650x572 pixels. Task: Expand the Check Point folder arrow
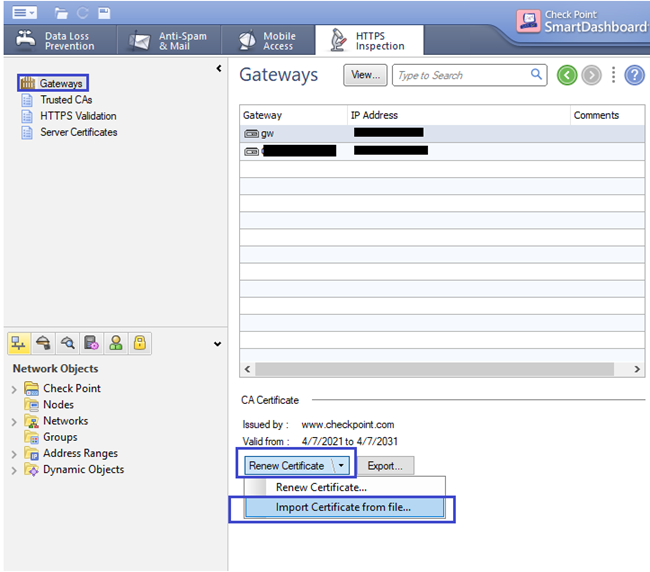[14, 389]
